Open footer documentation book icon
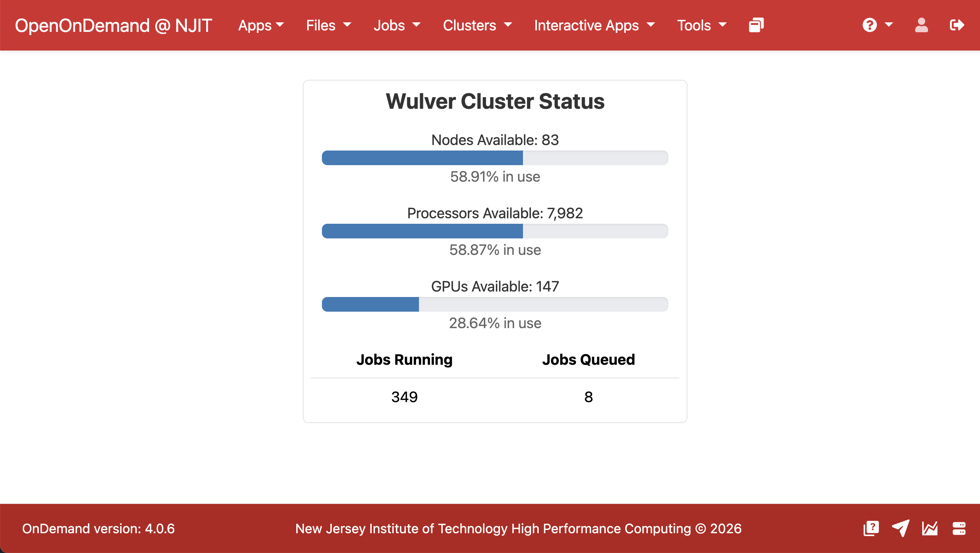The height and width of the screenshot is (553, 980). pos(871,528)
